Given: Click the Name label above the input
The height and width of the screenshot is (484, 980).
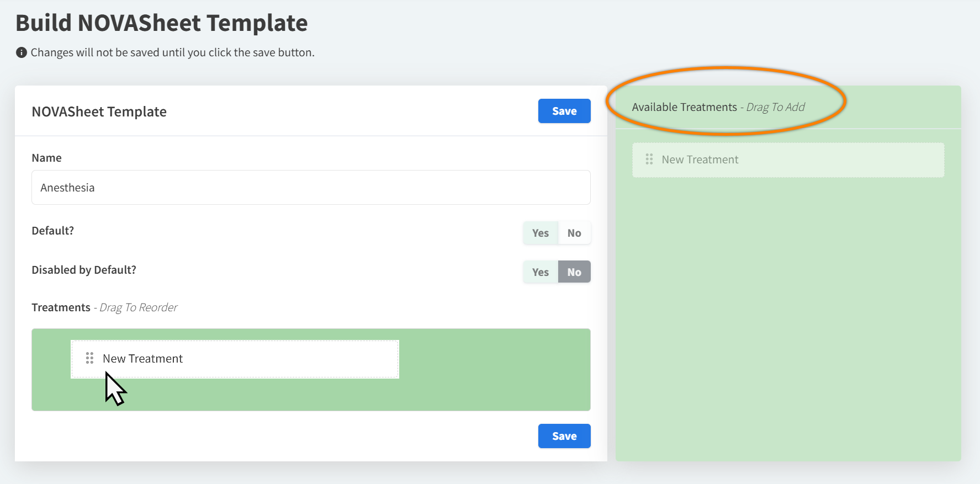Looking at the screenshot, I should tap(46, 158).
